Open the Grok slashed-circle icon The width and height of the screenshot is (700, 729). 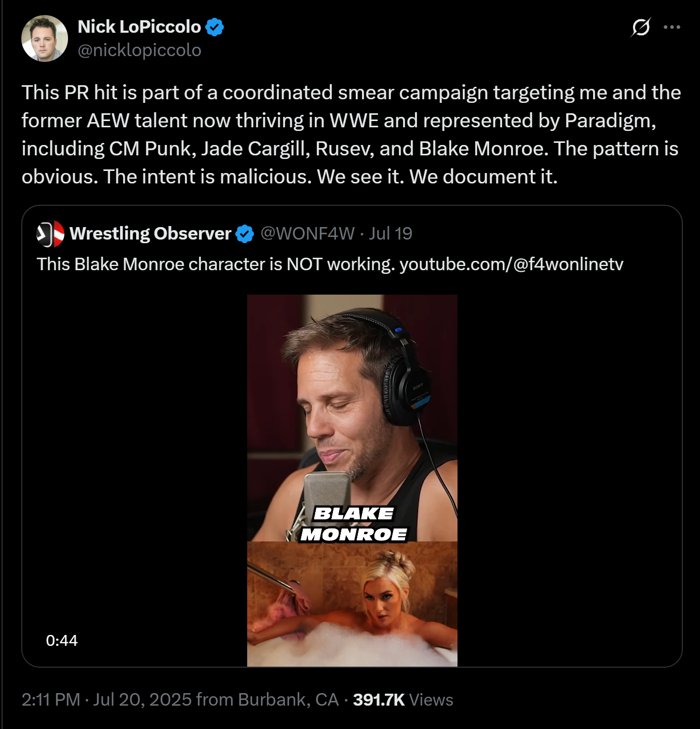point(641,27)
